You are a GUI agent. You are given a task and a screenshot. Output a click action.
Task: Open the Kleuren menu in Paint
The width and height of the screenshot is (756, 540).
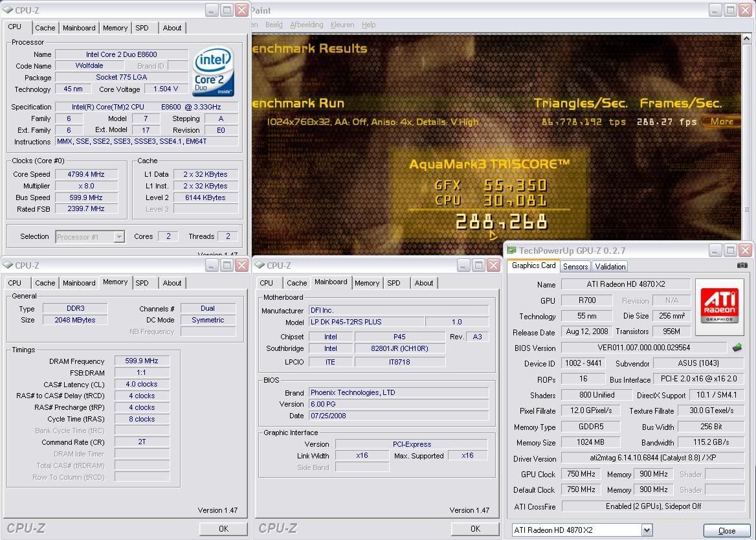[x=342, y=25]
